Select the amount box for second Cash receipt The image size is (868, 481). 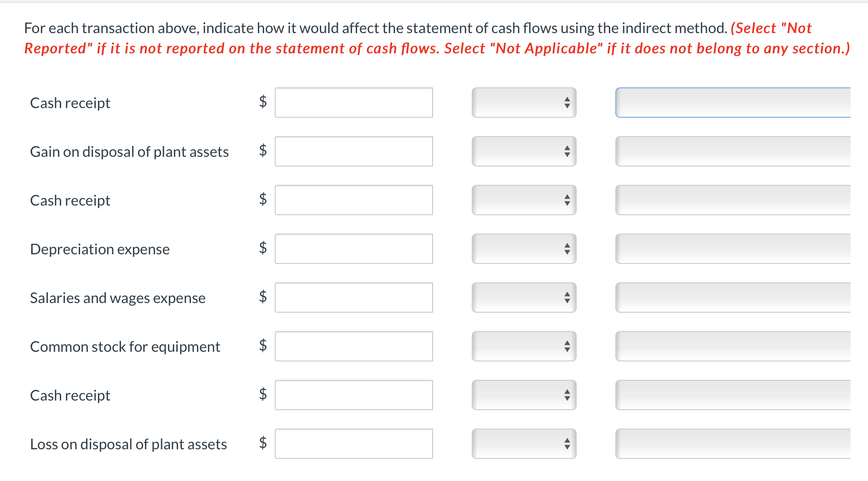pyautogui.click(x=353, y=200)
